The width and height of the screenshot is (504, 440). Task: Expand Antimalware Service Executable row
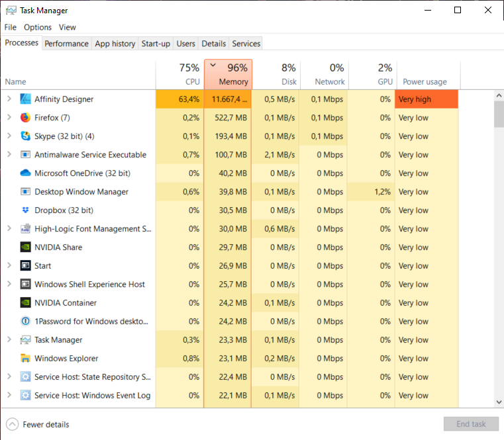(x=9, y=154)
